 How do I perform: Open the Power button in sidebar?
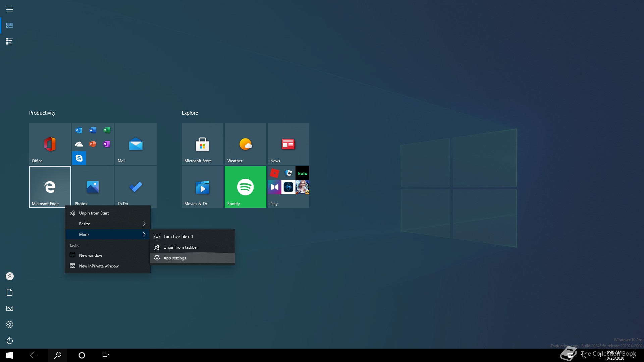(x=10, y=341)
